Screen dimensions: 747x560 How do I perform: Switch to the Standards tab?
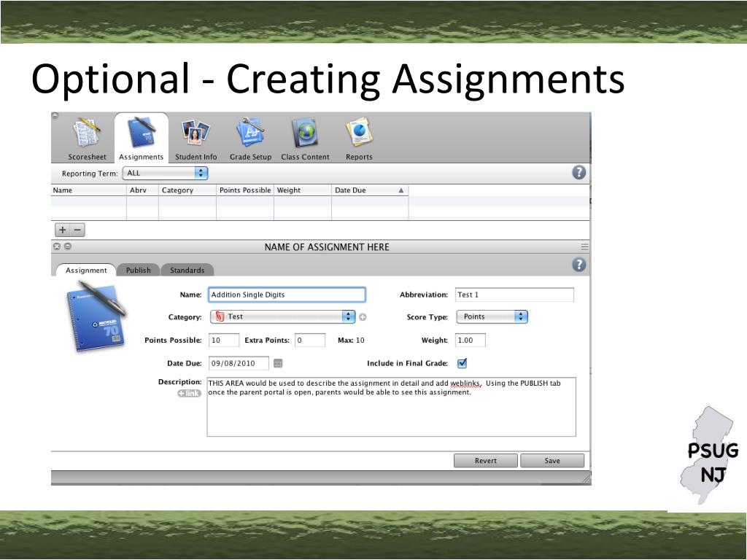point(187,271)
